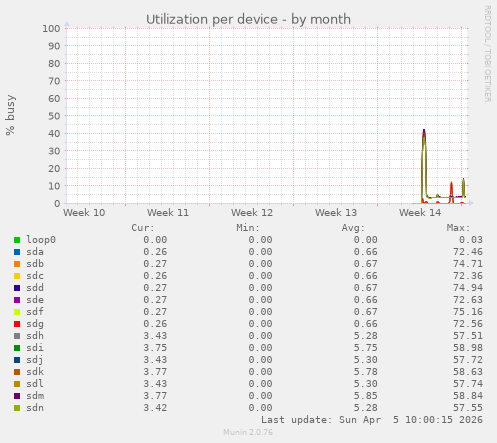Viewport: 497px width, 443px height.
Task: Click the sdj navy legend swatch
Action: (x=17, y=360)
